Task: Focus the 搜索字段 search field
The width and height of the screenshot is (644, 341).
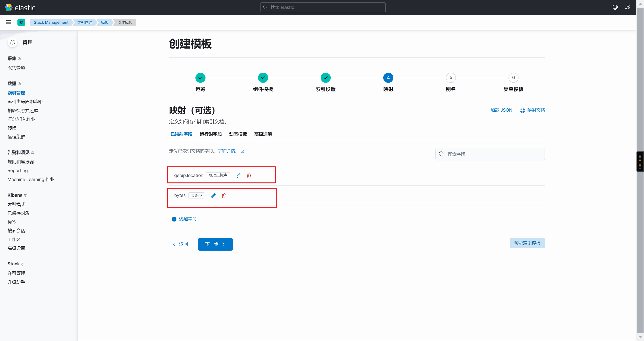Action: coord(490,154)
